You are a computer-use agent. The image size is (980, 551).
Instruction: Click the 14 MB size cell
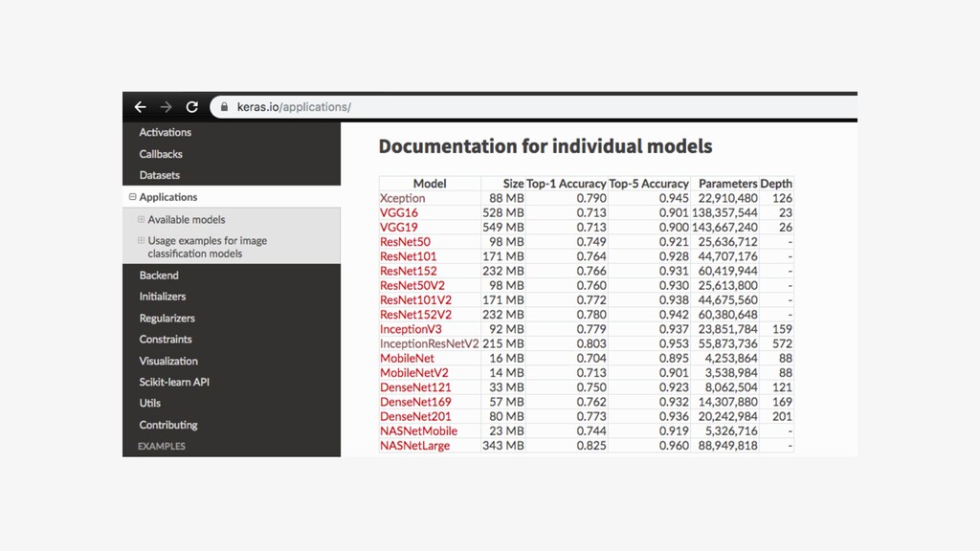click(x=507, y=373)
